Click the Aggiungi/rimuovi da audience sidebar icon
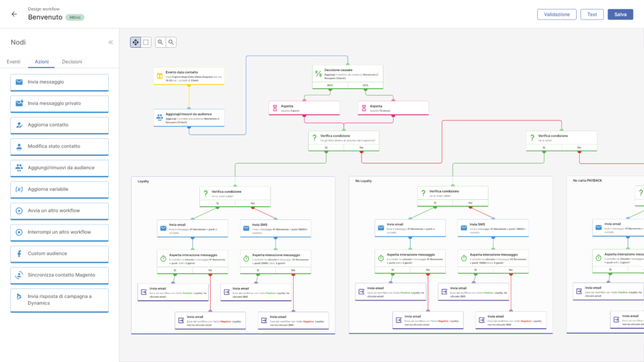 tap(19, 167)
